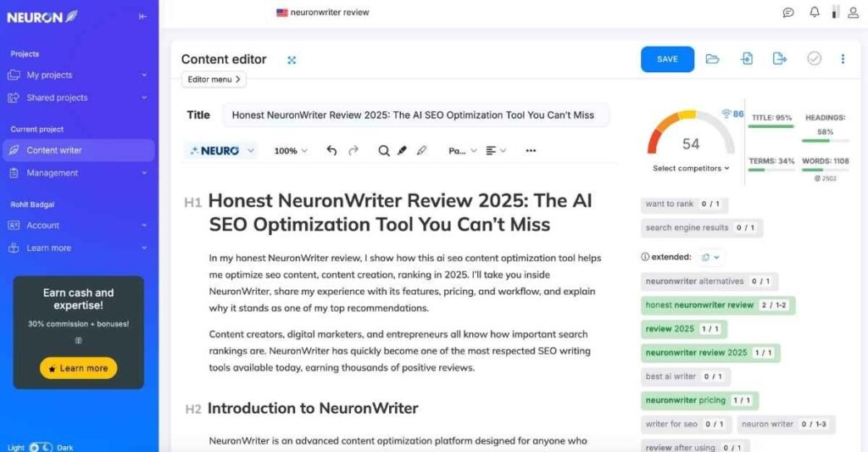Open Select competitors dropdown
This screenshot has width=868, height=452.
[691, 168]
